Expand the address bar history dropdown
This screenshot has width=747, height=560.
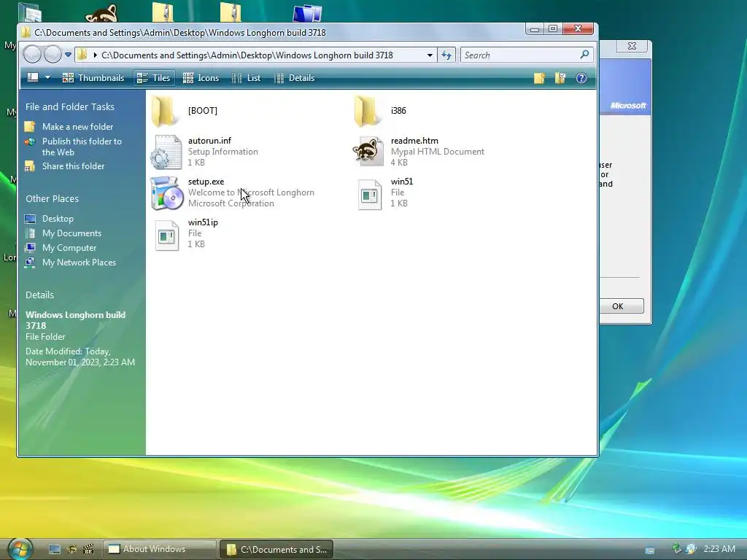coord(430,55)
